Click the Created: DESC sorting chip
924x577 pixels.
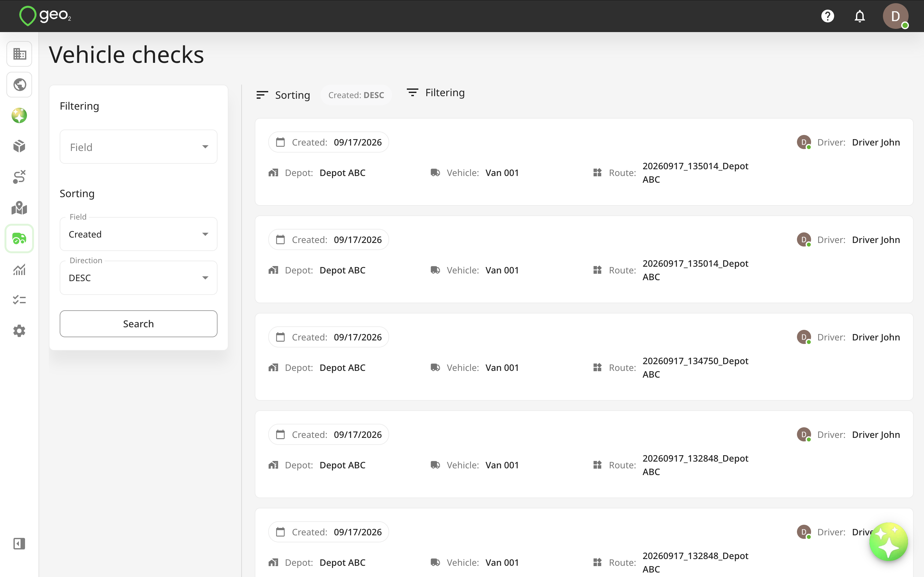tap(356, 95)
